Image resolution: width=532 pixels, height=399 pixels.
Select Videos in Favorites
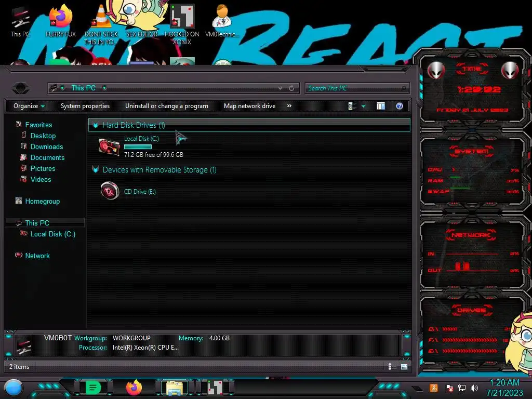coord(41,179)
